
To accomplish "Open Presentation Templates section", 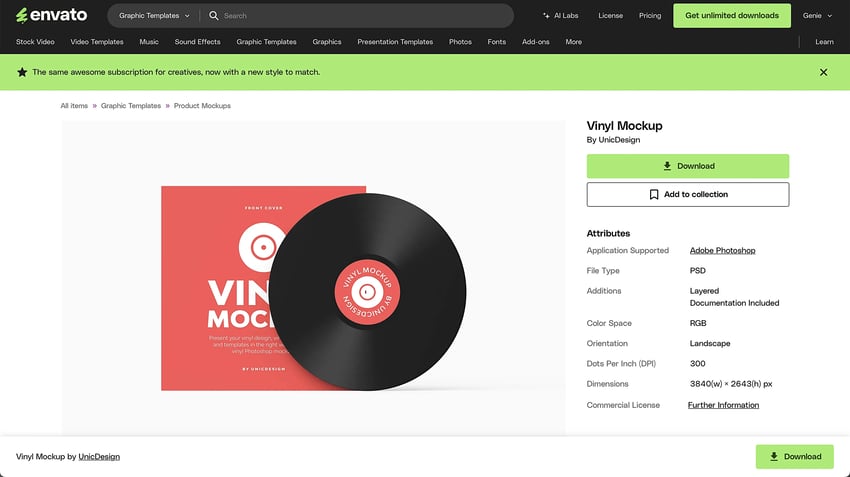I will point(395,42).
